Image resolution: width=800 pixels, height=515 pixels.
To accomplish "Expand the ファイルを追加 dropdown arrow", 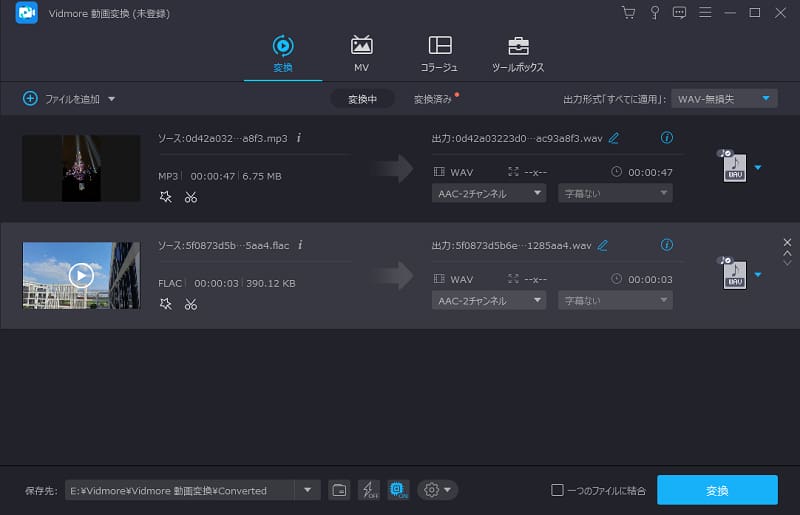I will coord(111,99).
